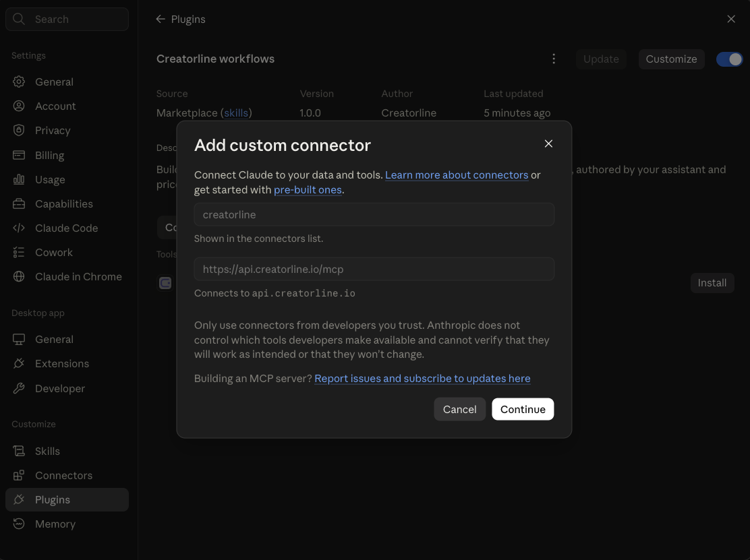Click the author name Creatorline
The width and height of the screenshot is (750, 560).
[409, 113]
